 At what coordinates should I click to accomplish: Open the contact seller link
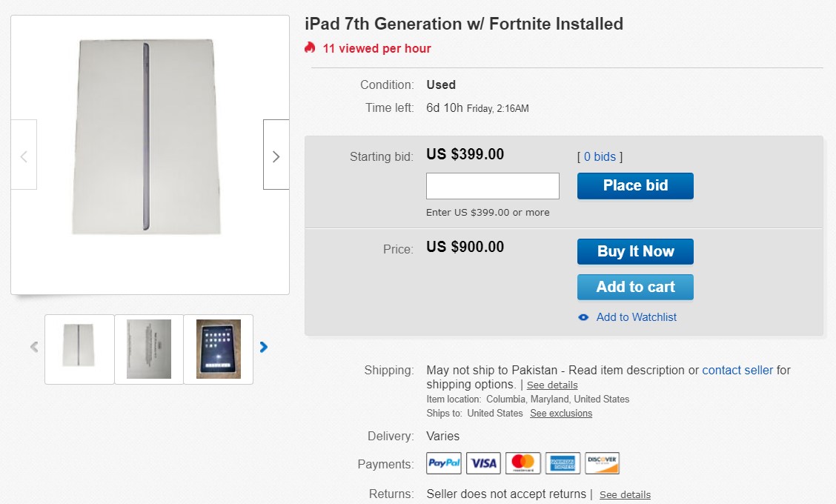coord(737,370)
